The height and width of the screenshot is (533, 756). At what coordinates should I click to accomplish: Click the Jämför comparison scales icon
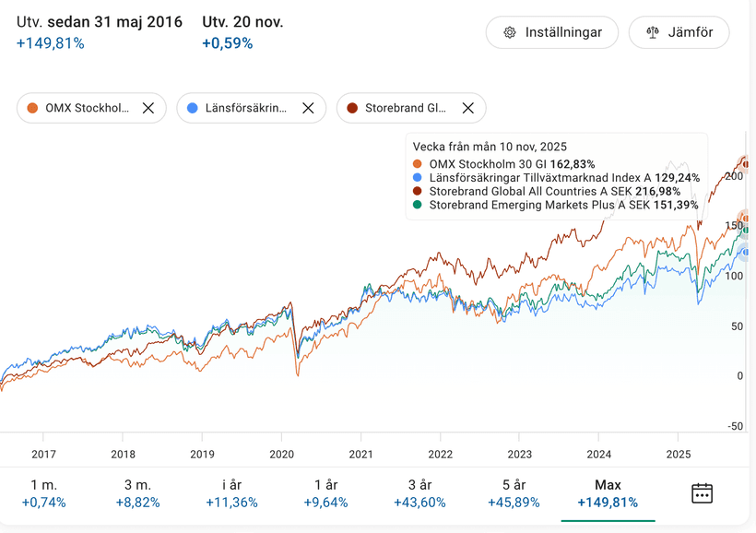coord(679,32)
